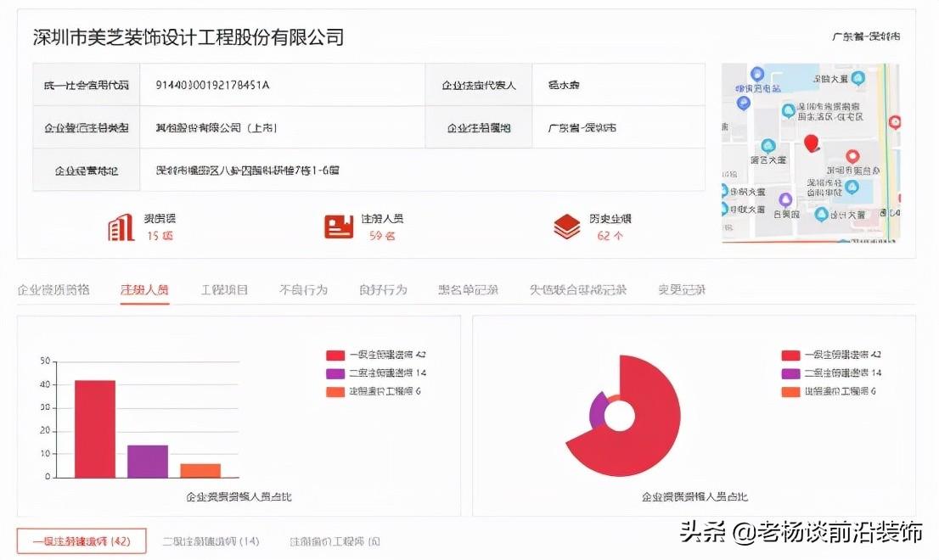Click the red stacked-layers icon beside 历史业绩 62个
Image resolution: width=939 pixels, height=560 pixels.
tap(566, 227)
